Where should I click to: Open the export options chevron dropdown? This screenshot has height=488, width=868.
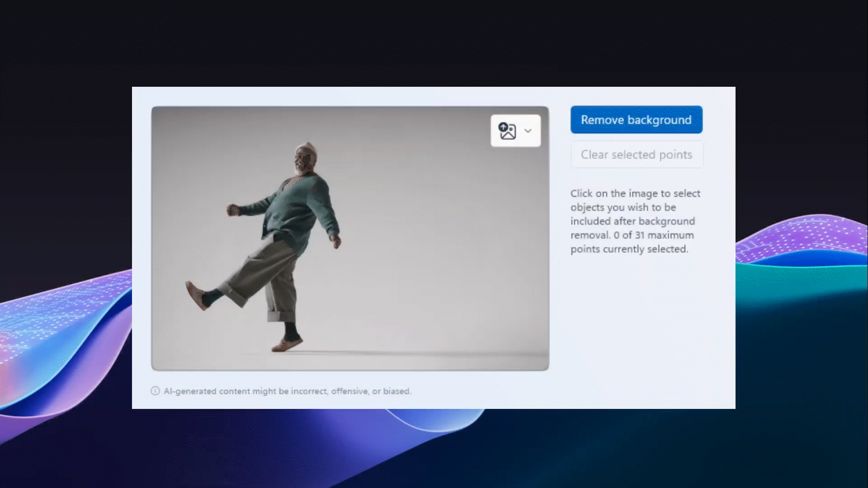coord(527,131)
